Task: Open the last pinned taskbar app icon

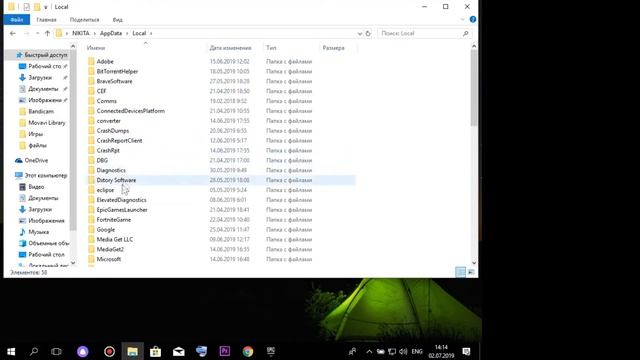Action: coord(271,351)
